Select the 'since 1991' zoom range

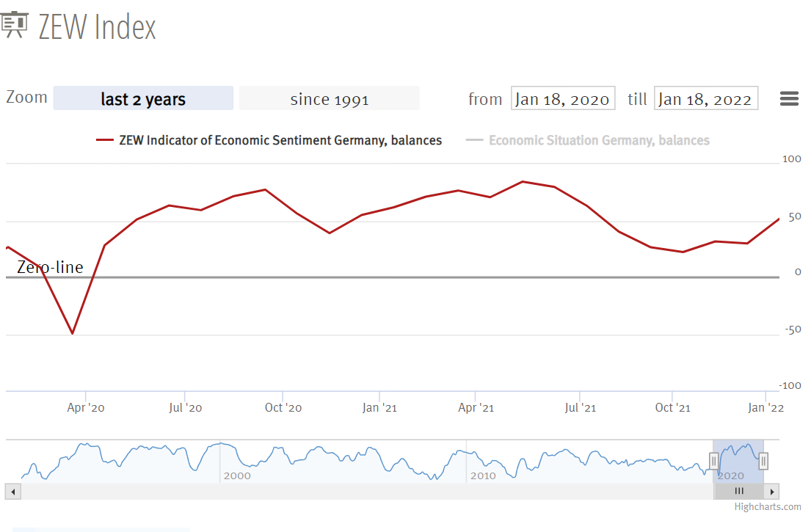pos(330,98)
